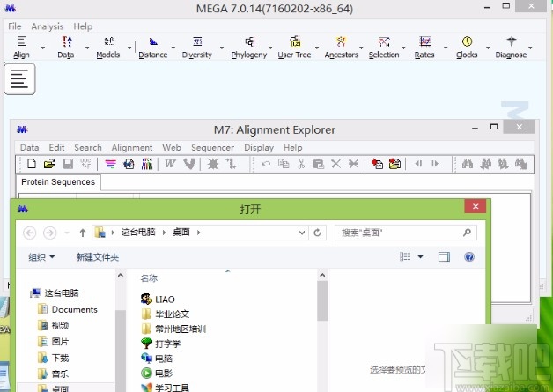This screenshot has width=553, height=392.
Task: Select the Ancestors tool icon
Action: tap(342, 47)
